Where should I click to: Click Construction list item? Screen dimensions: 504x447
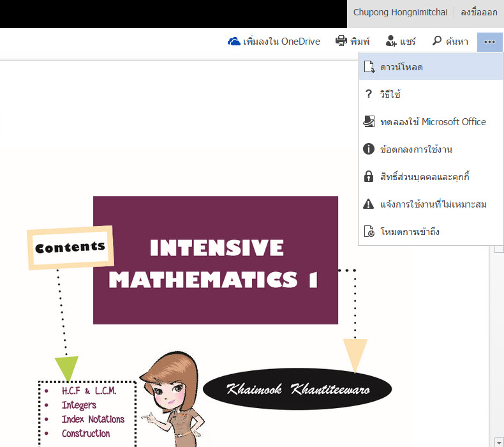pos(86,433)
